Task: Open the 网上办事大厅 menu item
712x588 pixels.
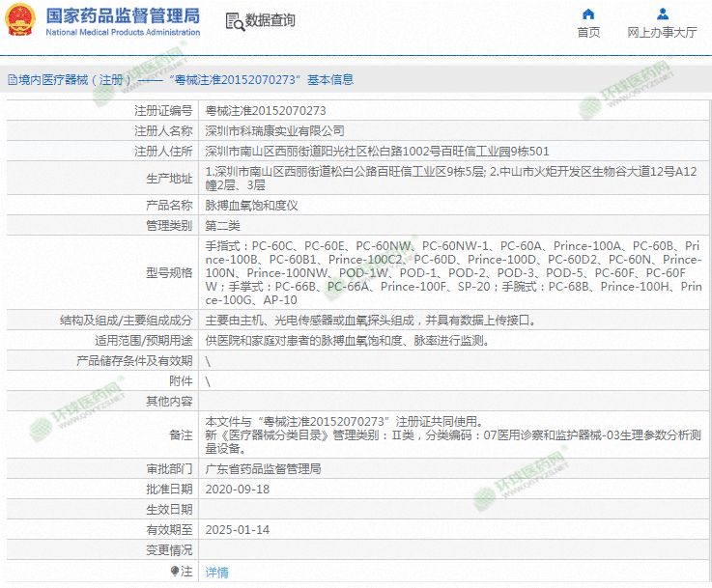Action: 662,32
